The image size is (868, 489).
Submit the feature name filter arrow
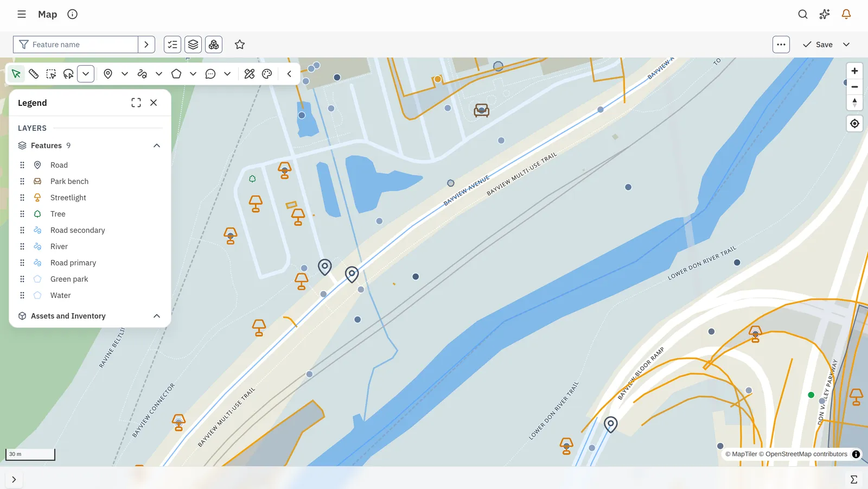coord(146,45)
